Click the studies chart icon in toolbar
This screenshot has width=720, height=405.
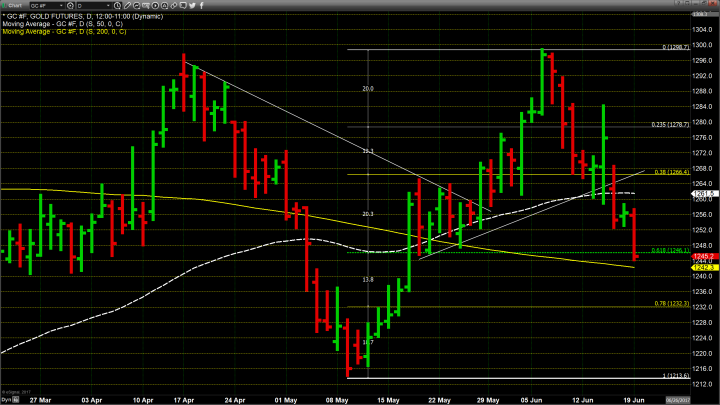tap(136, 6)
